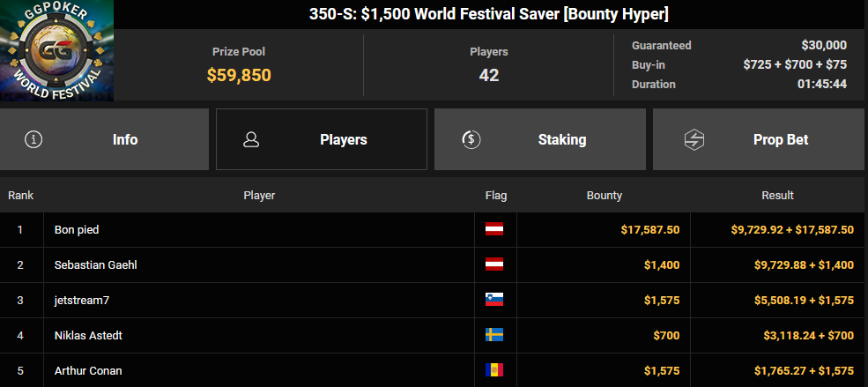Click the Info circle icon
Screen dimensions: 868x387
33,139
